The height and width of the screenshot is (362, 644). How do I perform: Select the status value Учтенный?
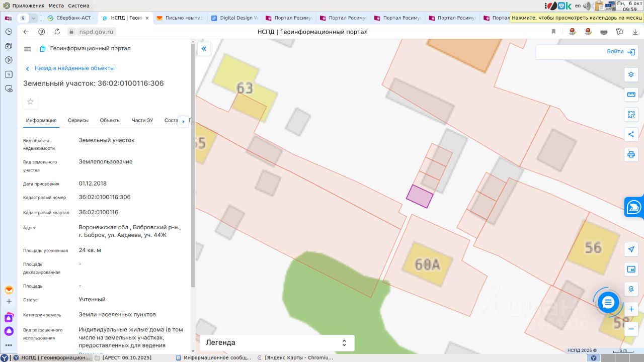click(92, 299)
